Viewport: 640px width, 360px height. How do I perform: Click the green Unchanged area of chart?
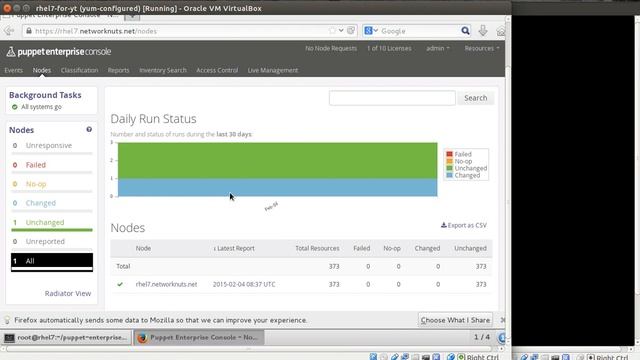pos(278,160)
